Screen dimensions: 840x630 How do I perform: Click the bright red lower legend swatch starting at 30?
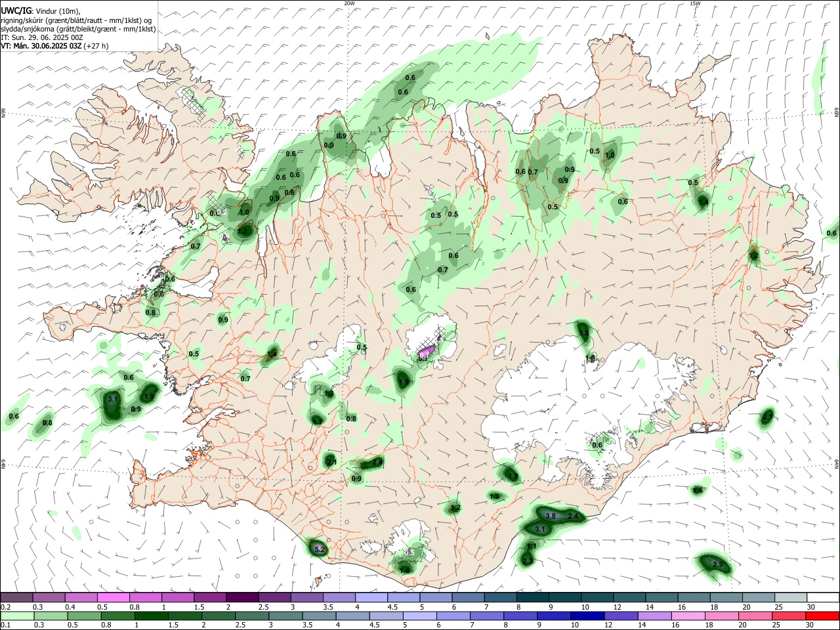[823, 616]
